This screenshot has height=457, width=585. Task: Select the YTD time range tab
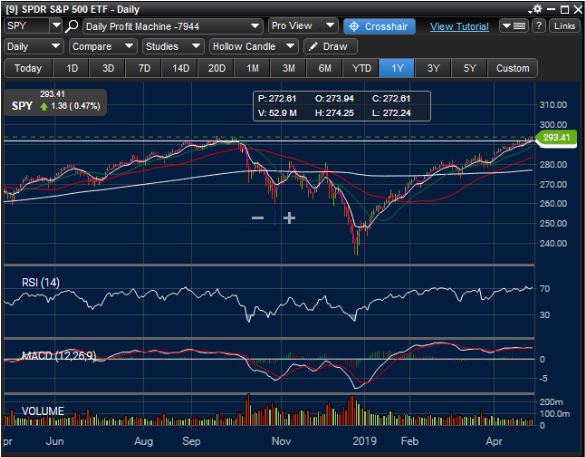(361, 68)
